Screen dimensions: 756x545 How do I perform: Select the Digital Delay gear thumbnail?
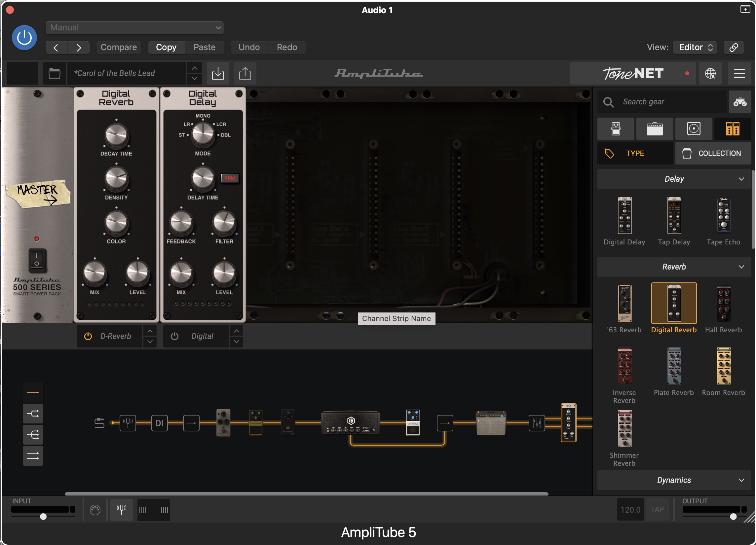pos(624,216)
